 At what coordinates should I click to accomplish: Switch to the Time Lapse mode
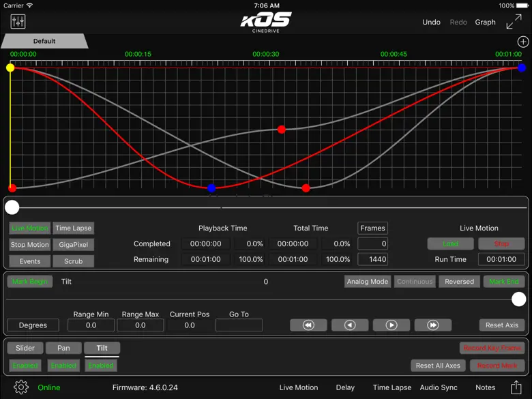click(x=73, y=228)
